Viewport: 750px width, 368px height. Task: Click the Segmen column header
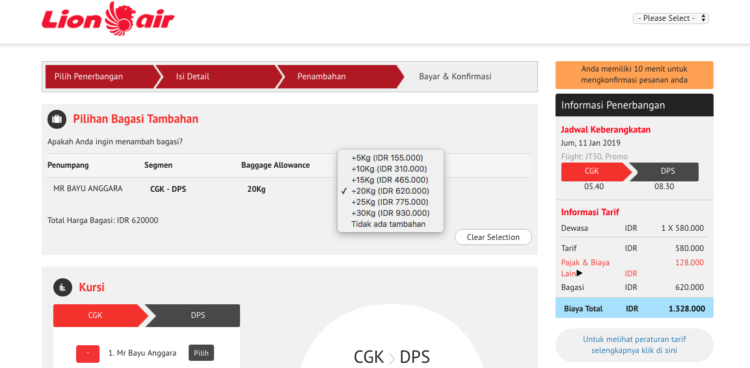tap(158, 165)
